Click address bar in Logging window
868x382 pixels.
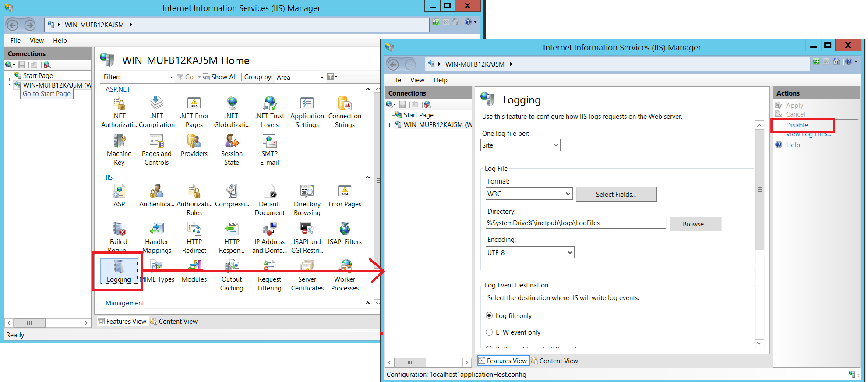(617, 64)
